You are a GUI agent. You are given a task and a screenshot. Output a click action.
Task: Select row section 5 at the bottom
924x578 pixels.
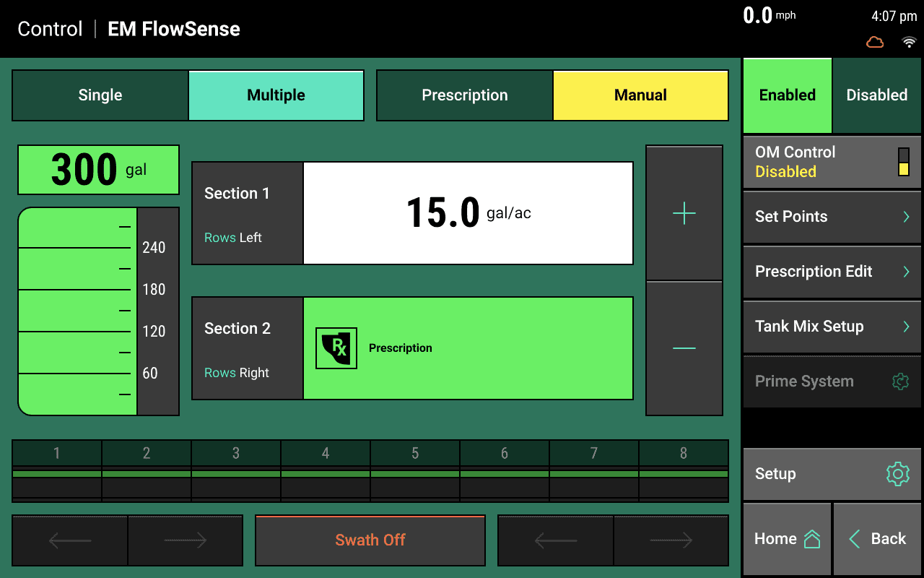(x=414, y=470)
